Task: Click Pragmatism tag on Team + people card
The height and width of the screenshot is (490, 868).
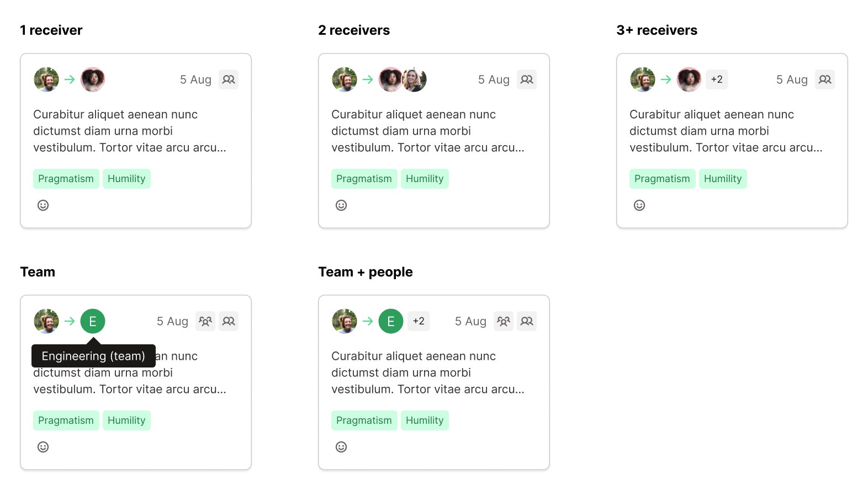Action: point(364,420)
